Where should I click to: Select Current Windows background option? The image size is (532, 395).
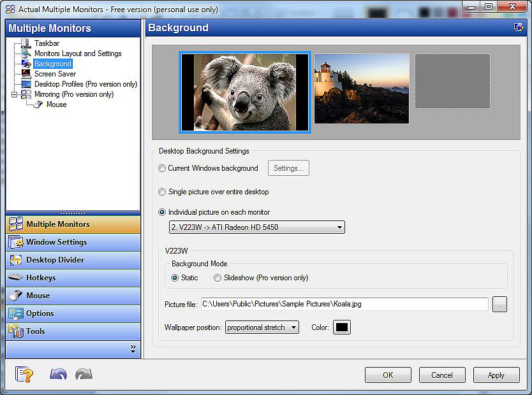point(162,168)
